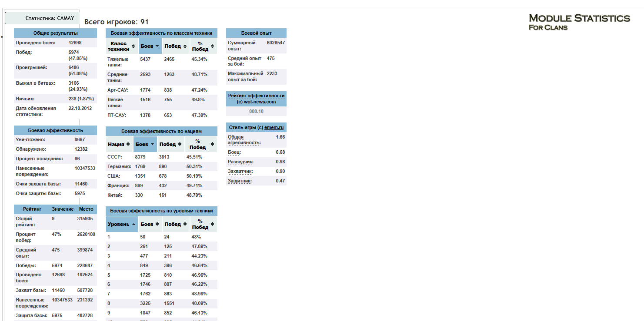This screenshot has height=321, width=644.
Task: Open the emem.ru link in "Стиль игры" header
Action: pyautogui.click(x=274, y=128)
